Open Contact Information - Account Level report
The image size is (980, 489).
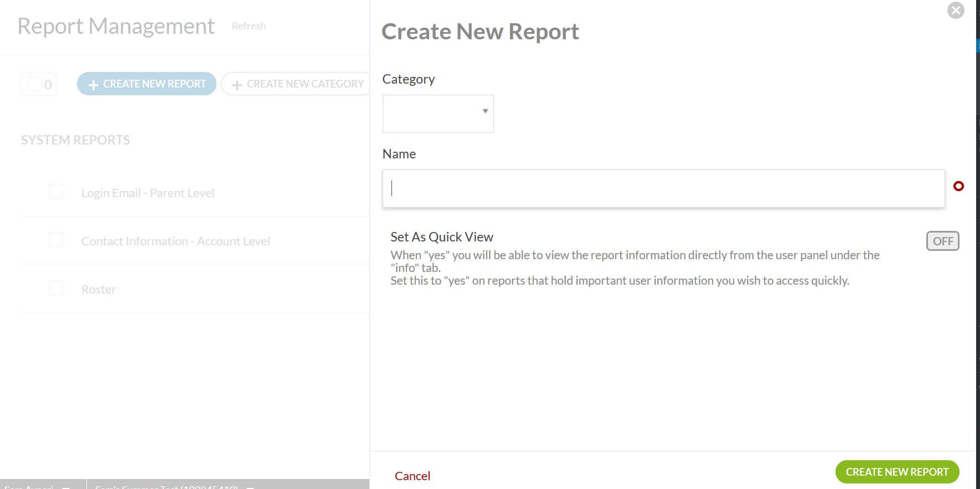(x=175, y=241)
